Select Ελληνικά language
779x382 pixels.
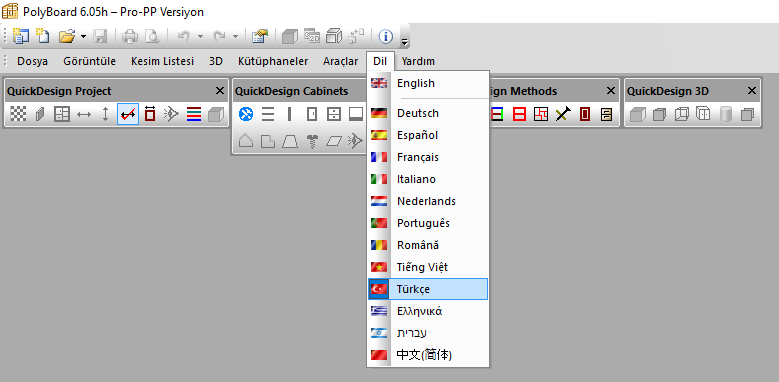click(x=428, y=311)
